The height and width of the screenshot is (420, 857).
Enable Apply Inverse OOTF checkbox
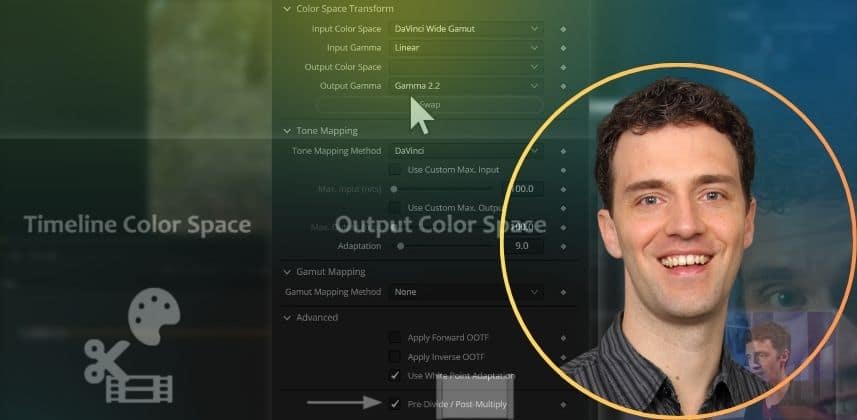395,357
